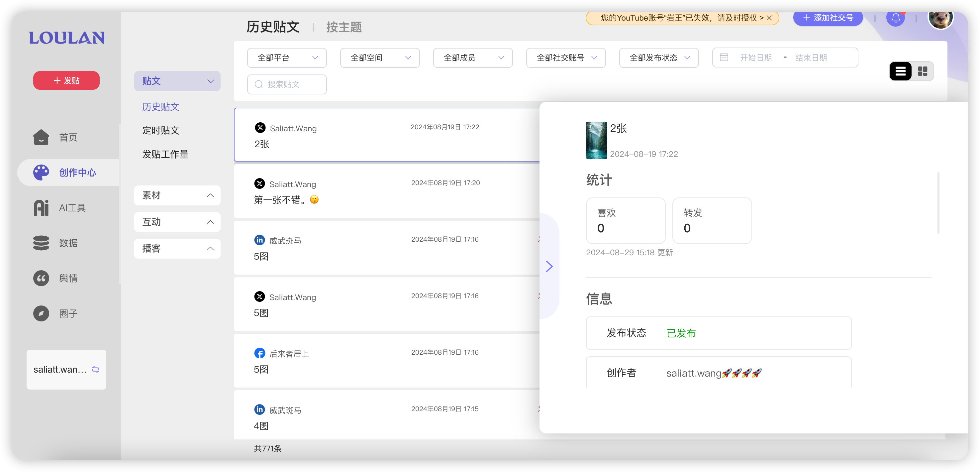Open the 全部发布状态 dropdown
Screen dimensions: 980x472
coord(658,58)
